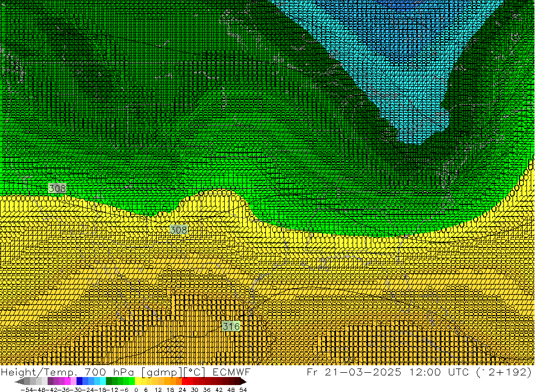The width and height of the screenshot is (535, 392).
Task: Click the 316 height contour label
Action: 231,327
